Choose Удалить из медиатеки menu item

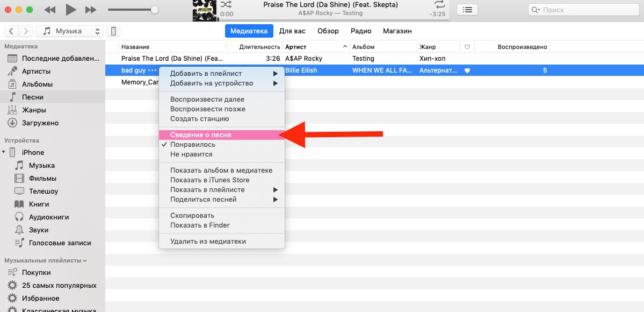click(x=222, y=241)
